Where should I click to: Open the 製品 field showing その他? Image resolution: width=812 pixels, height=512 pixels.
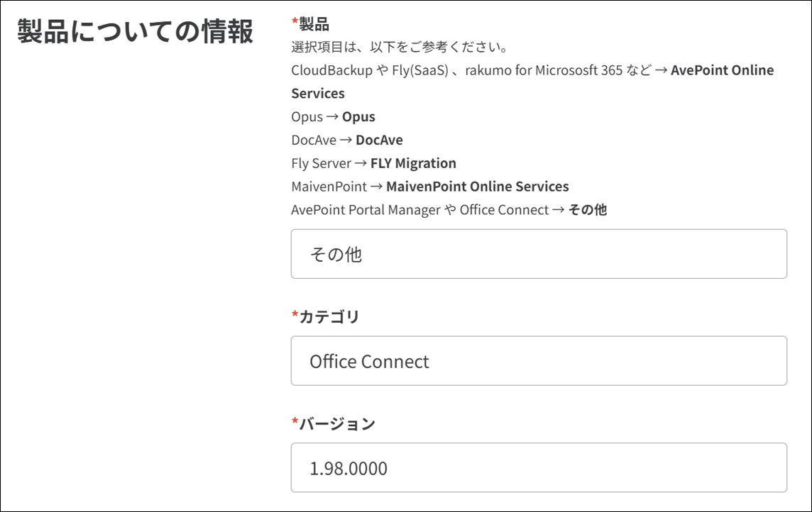point(539,254)
